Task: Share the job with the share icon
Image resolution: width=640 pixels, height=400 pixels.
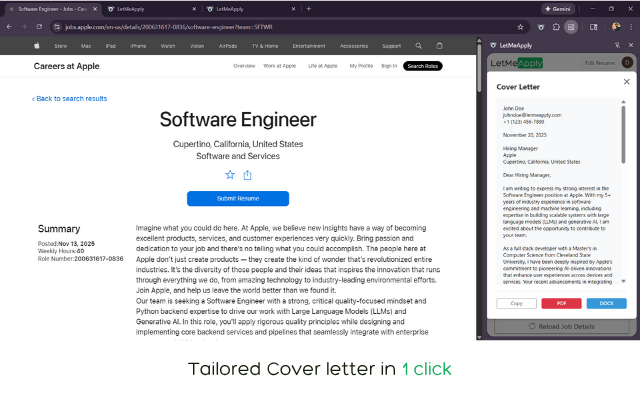Action: tap(247, 175)
